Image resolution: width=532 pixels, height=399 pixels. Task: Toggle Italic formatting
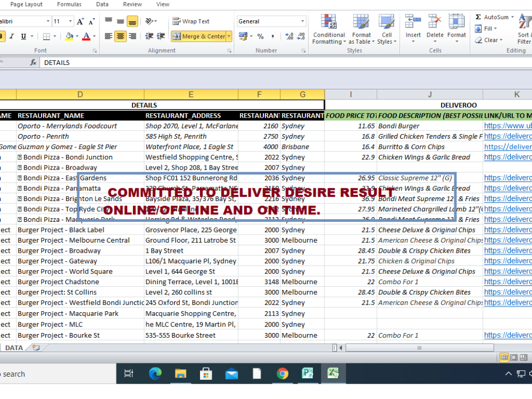pyautogui.click(x=11, y=36)
